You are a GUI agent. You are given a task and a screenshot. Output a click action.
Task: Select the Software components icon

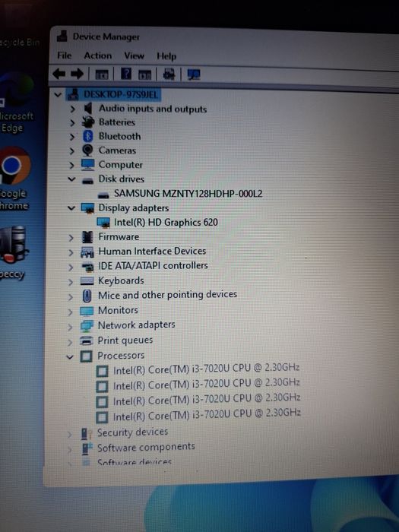[x=87, y=448]
